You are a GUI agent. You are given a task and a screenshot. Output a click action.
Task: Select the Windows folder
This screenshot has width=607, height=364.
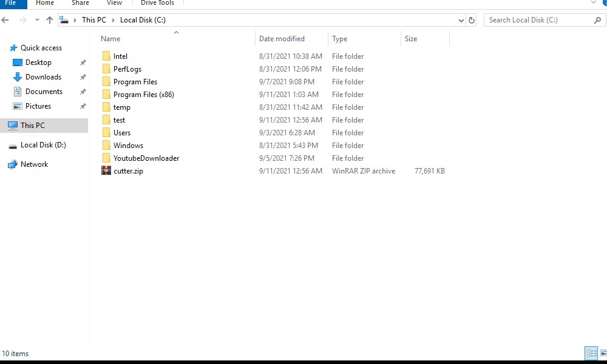point(128,146)
